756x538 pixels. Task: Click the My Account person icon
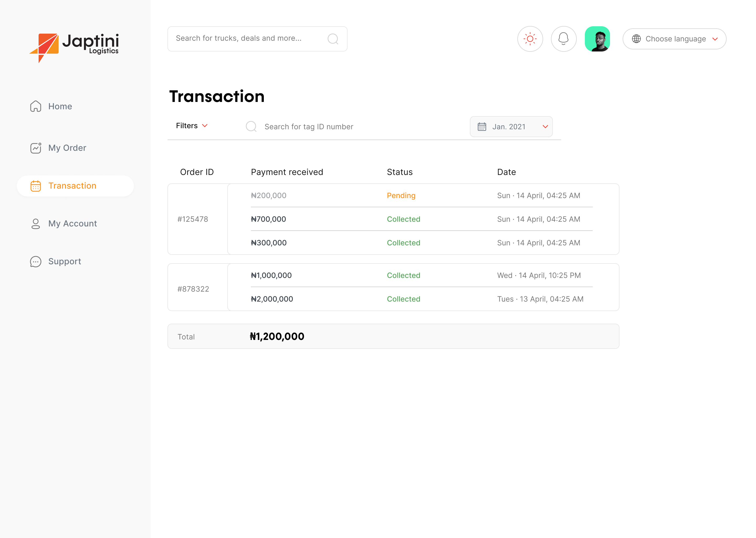(x=36, y=224)
